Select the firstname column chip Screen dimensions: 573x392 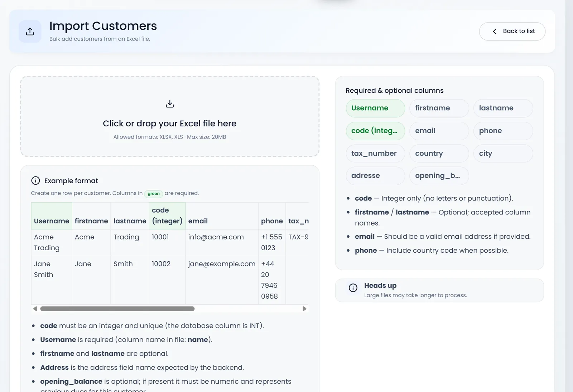(439, 108)
